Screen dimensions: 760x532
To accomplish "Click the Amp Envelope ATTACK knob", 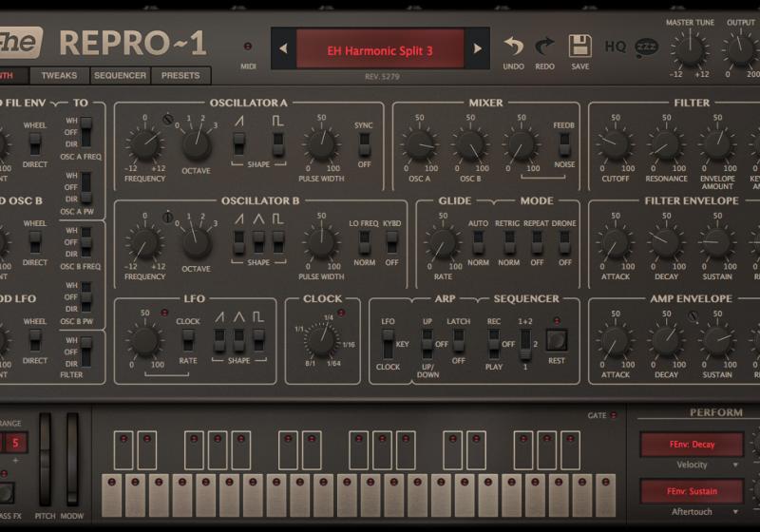I will [x=615, y=341].
